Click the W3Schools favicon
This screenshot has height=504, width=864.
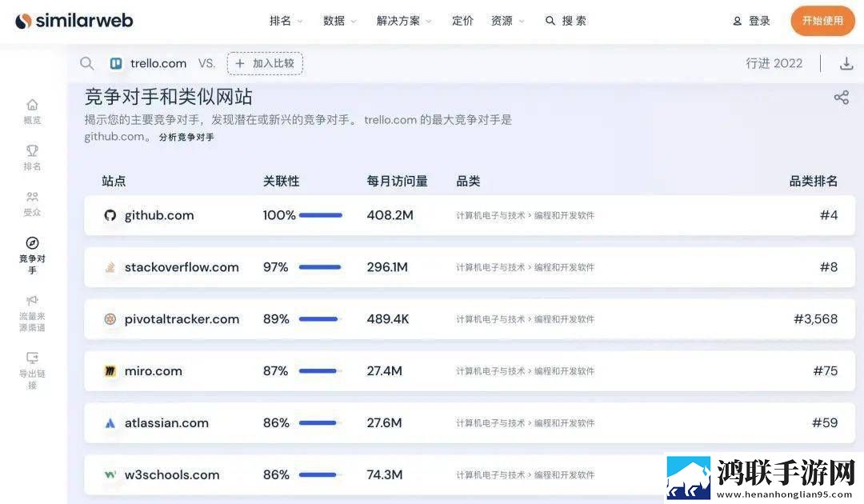coord(110,474)
